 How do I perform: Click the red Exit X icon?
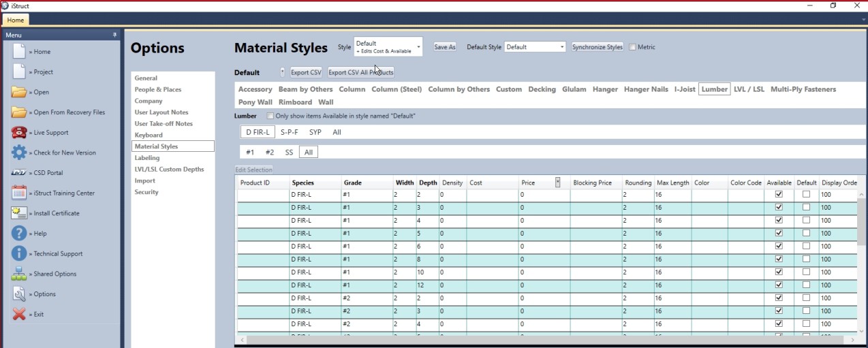click(x=19, y=314)
